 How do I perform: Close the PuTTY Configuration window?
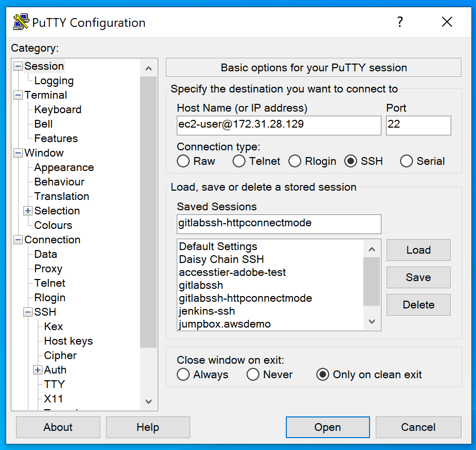pyautogui.click(x=447, y=22)
